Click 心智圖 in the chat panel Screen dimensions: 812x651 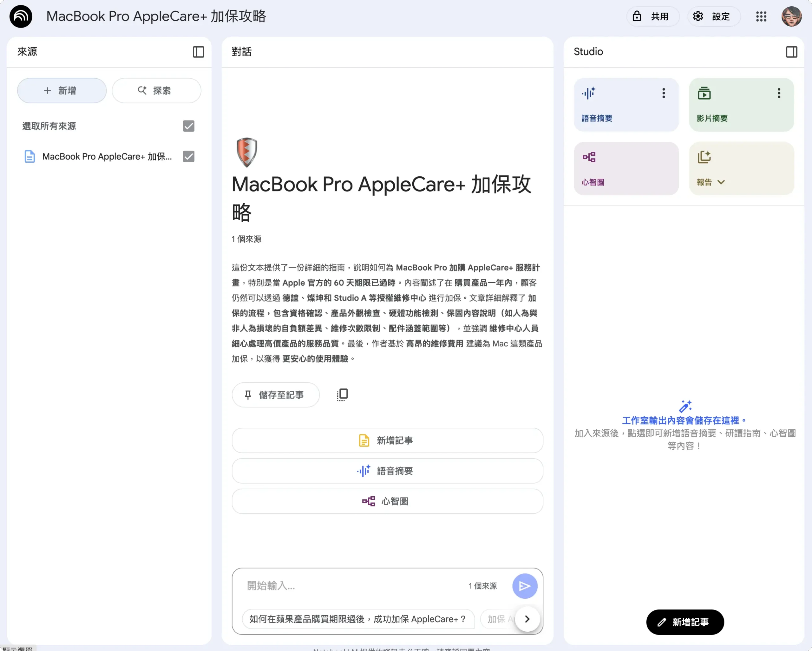point(387,501)
